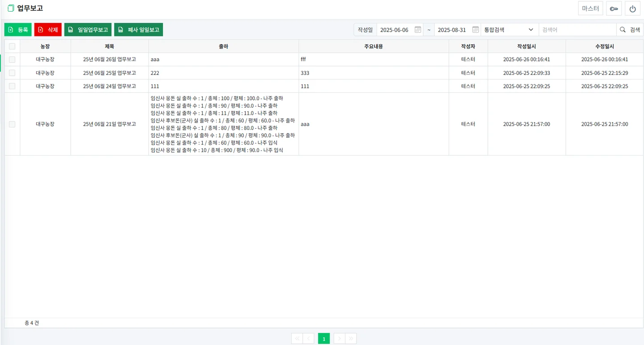This screenshot has width=644, height=345.
Task: Check the row for 25년 06월 26일 업무보고
Action: point(12,59)
